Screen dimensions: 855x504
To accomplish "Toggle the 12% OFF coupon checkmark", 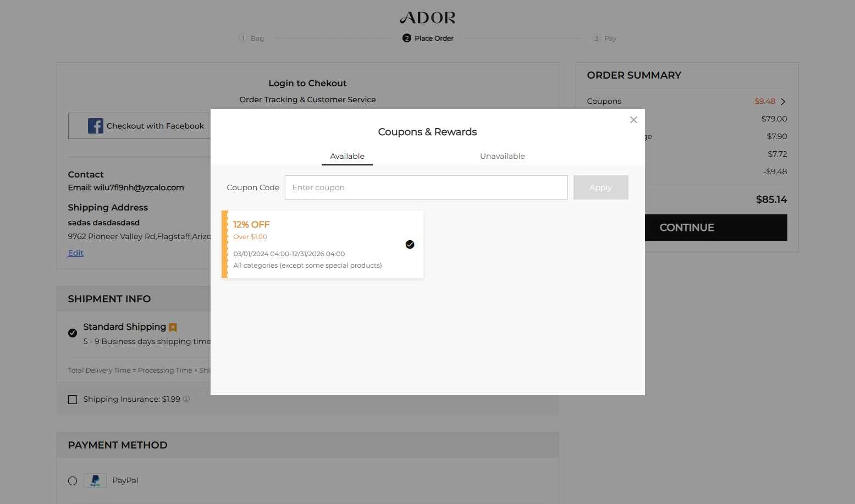I will click(x=410, y=245).
